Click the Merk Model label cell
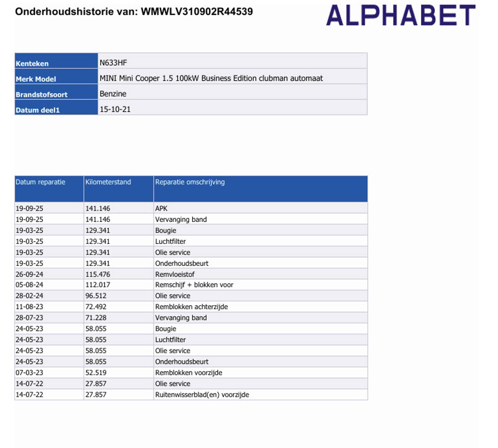The height and width of the screenshot is (448, 498). click(x=36, y=79)
